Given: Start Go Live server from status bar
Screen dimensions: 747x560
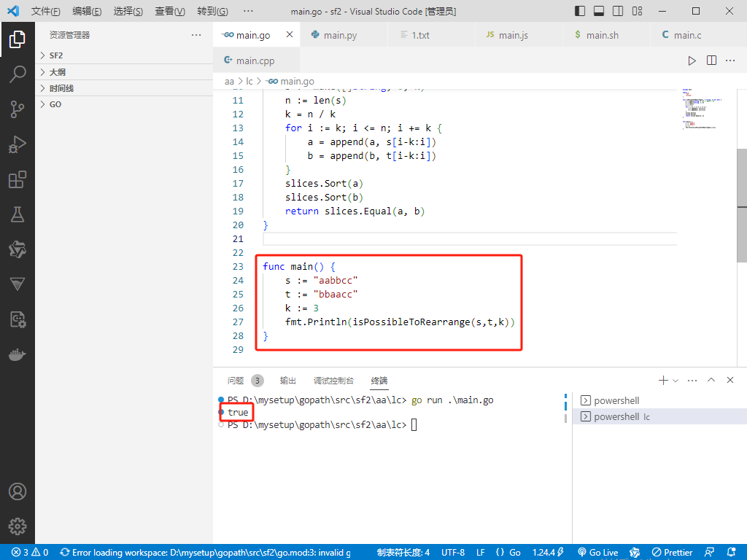Looking at the screenshot, I should point(598,553).
